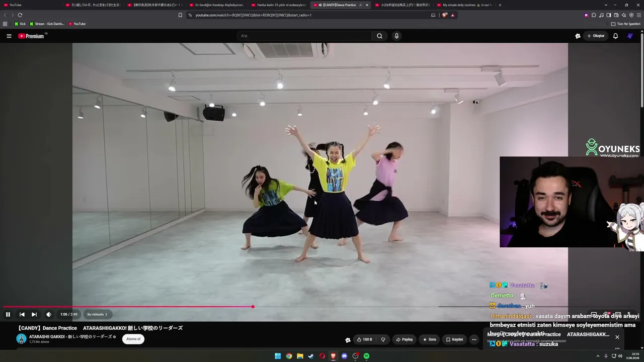Pause the dance practice video
The width and height of the screenshot is (644, 362).
pyautogui.click(x=8, y=314)
